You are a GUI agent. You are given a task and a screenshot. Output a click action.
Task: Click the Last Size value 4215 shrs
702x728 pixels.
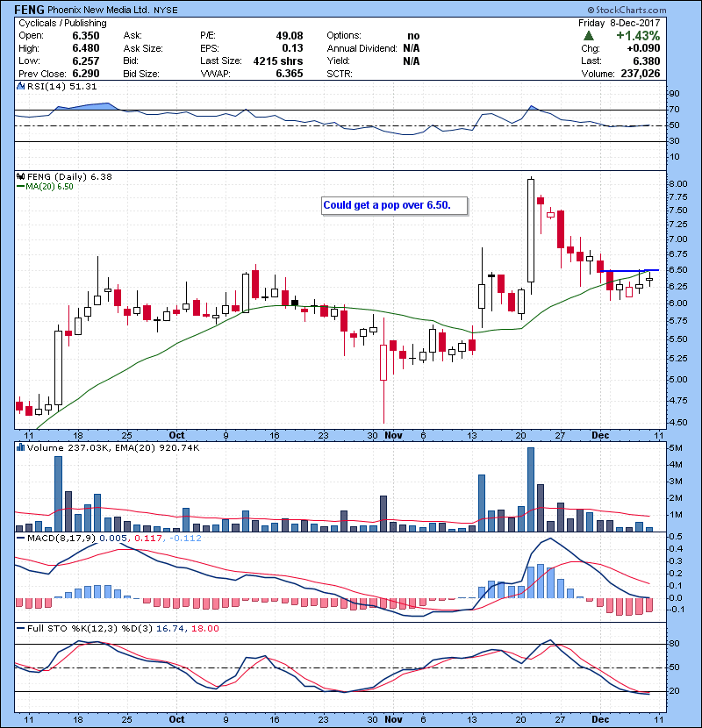coord(278,61)
